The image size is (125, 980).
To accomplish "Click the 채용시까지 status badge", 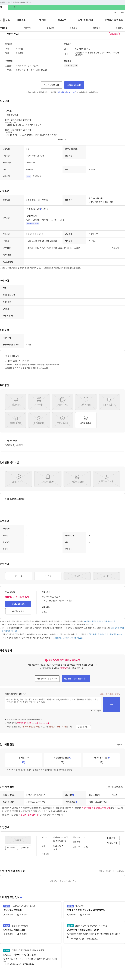I will 114,34.
